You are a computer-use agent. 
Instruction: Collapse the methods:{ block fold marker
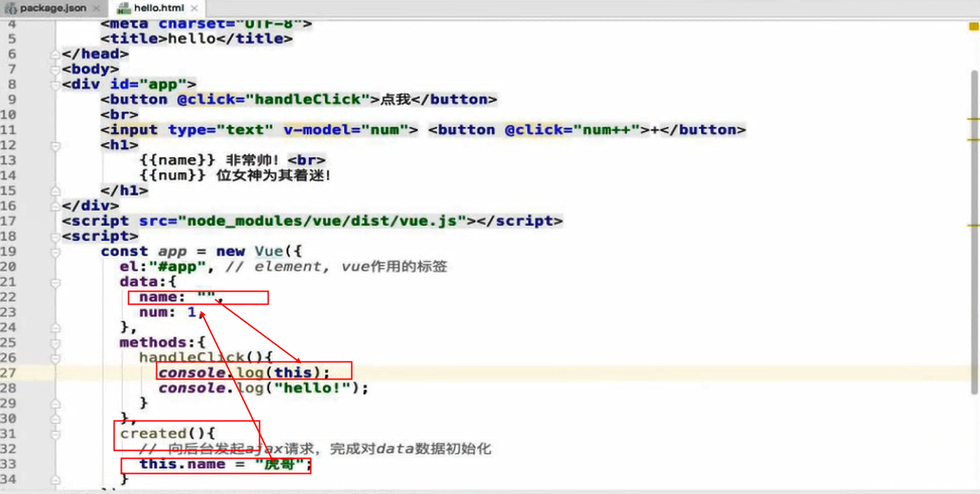(x=55, y=343)
